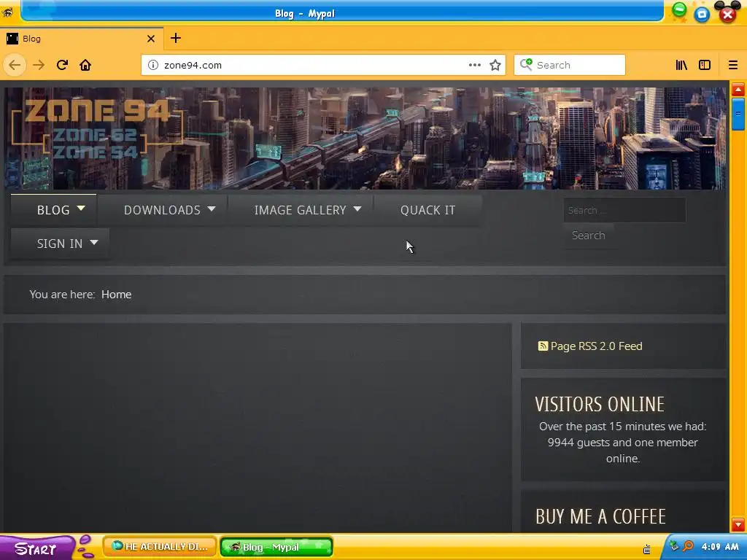The height and width of the screenshot is (560, 747).
Task: Open the Mypal hamburger menu
Action: [x=732, y=65]
